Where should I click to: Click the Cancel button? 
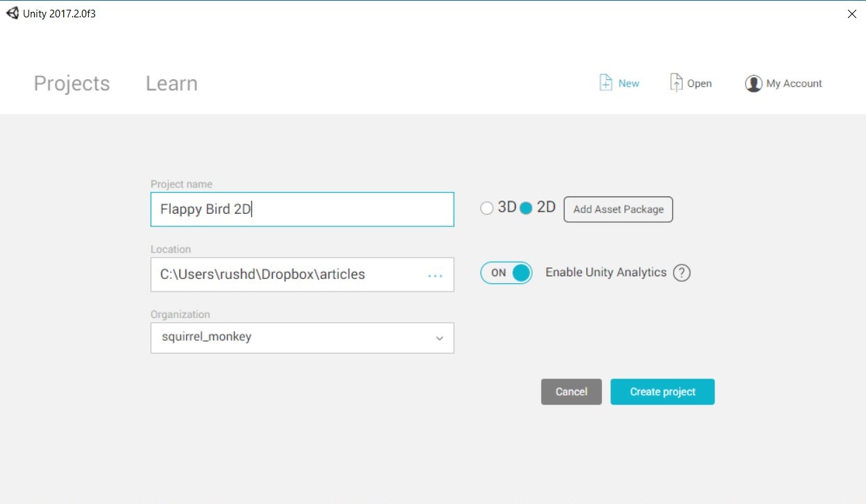(572, 392)
